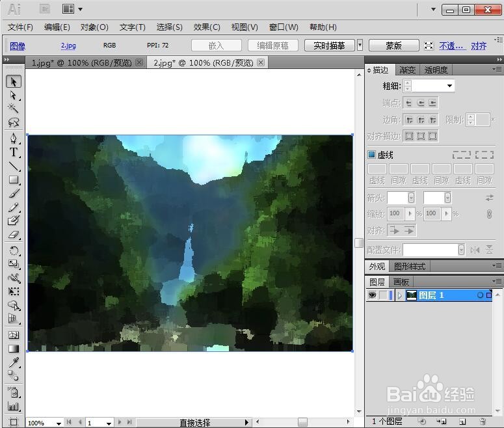Screen dimensions: 504x428
Task: Open the artboard number dropdown
Action: (109, 423)
